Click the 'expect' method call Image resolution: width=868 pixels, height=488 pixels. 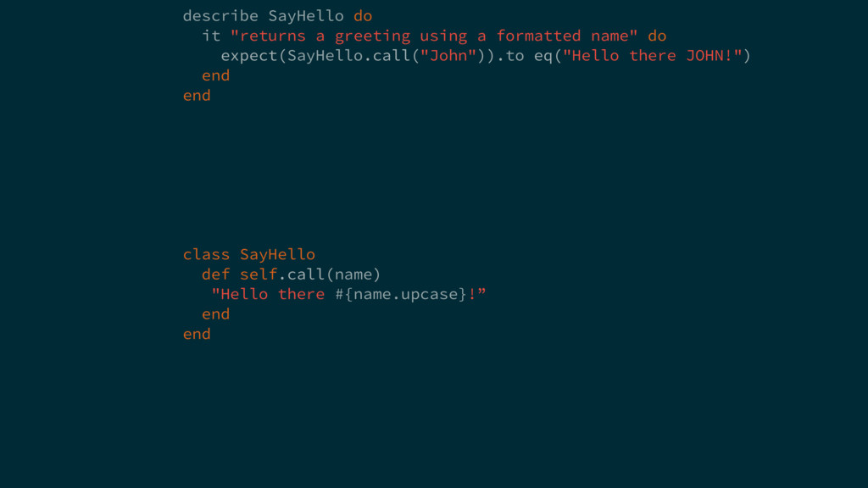(249, 56)
